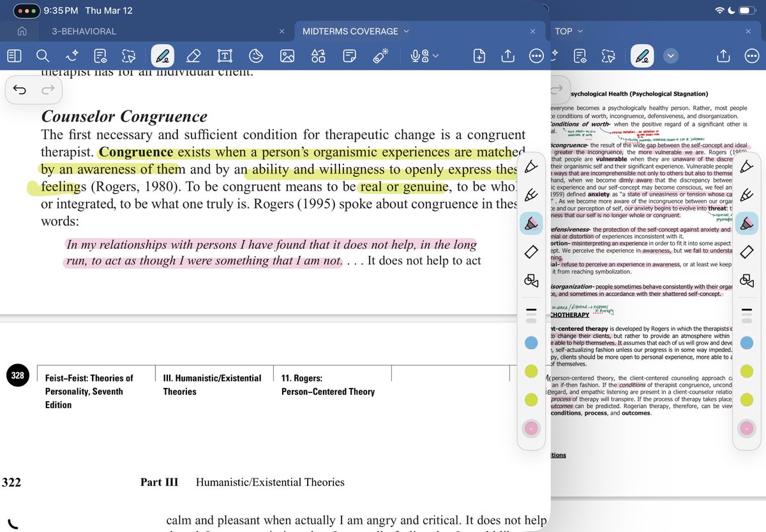Click right window's document scan text icon
Image resolution: width=766 pixels, height=532 pixels.
(580, 56)
